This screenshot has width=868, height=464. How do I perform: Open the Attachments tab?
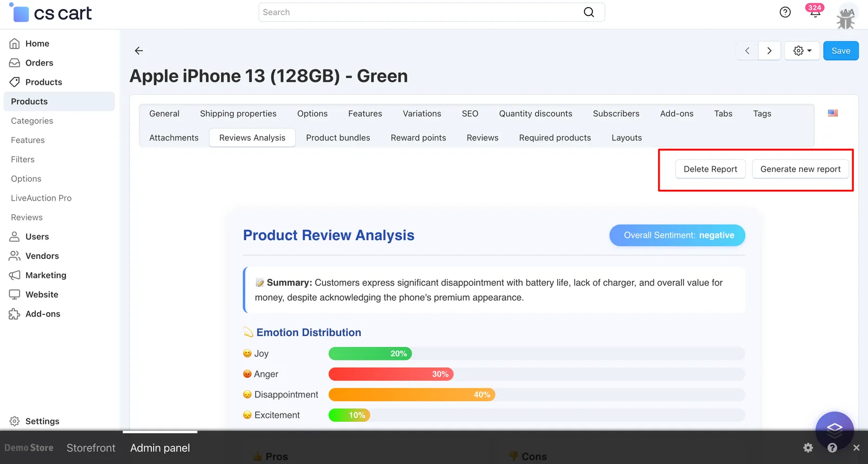[x=174, y=138]
